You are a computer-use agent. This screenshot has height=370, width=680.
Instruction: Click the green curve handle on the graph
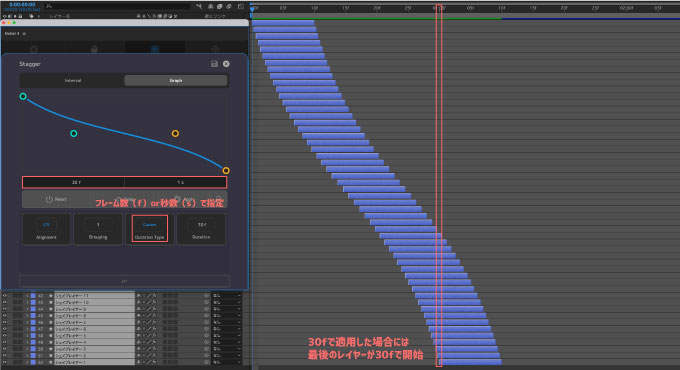coord(74,134)
